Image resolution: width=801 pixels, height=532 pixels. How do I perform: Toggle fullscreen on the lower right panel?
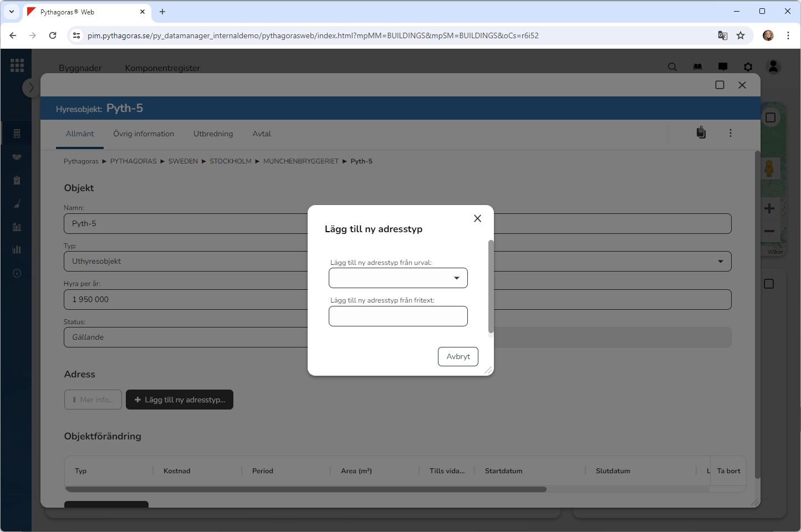(769, 284)
